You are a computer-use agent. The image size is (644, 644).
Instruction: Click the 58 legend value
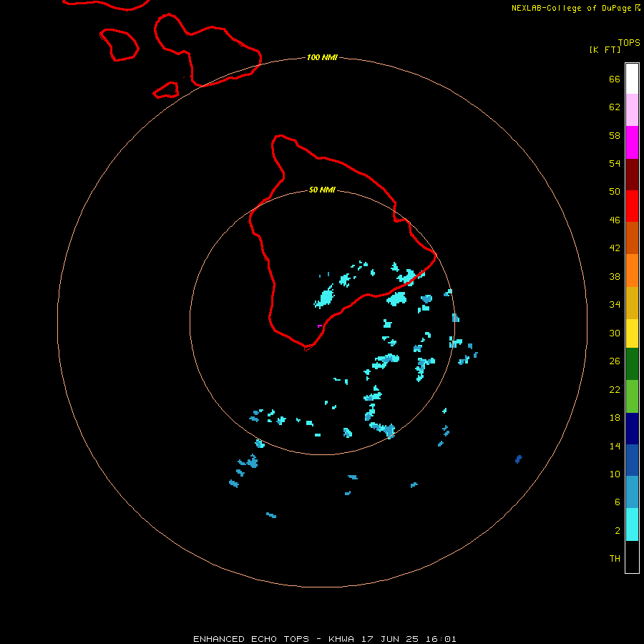coord(615,135)
